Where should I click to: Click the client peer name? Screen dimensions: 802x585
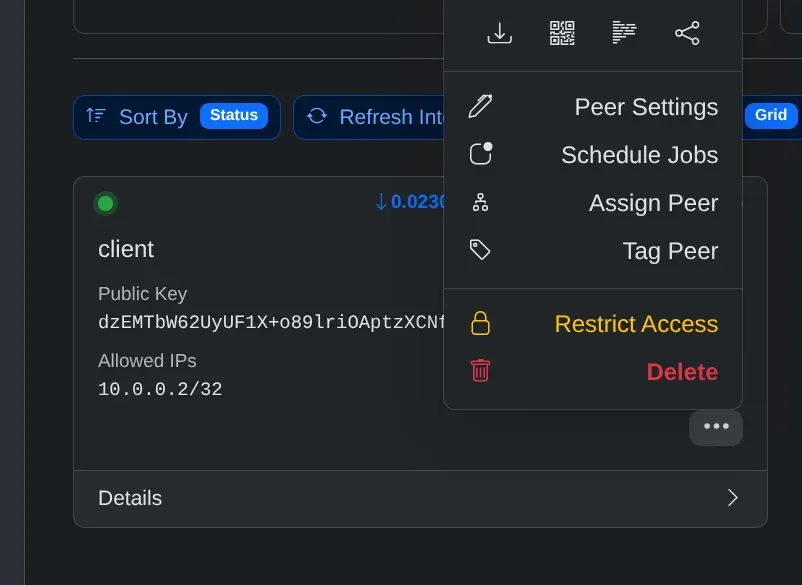pos(126,249)
